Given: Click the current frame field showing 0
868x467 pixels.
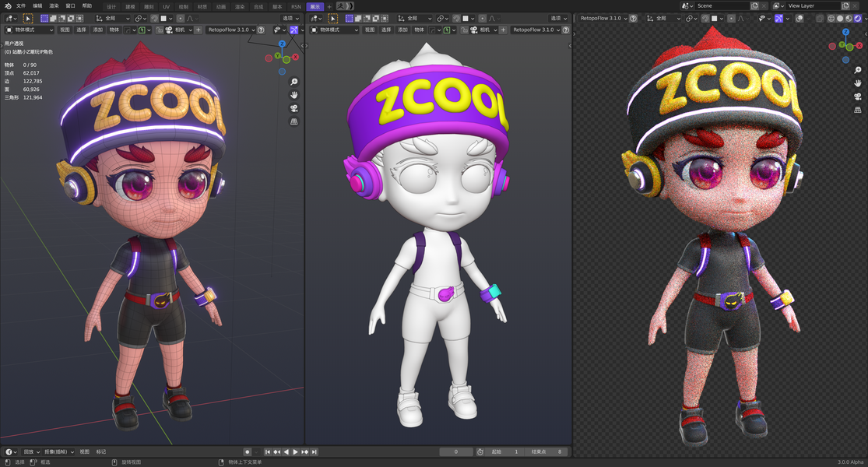Looking at the screenshot, I should point(456,452).
